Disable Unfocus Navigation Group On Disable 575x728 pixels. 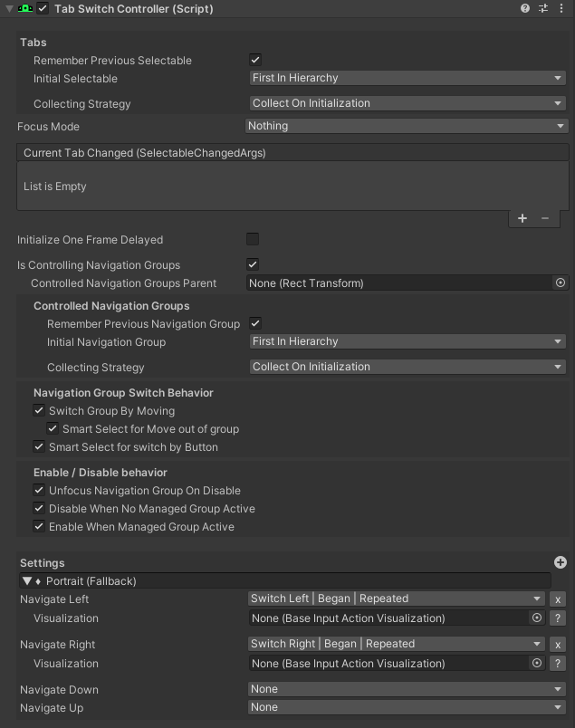click(x=39, y=491)
